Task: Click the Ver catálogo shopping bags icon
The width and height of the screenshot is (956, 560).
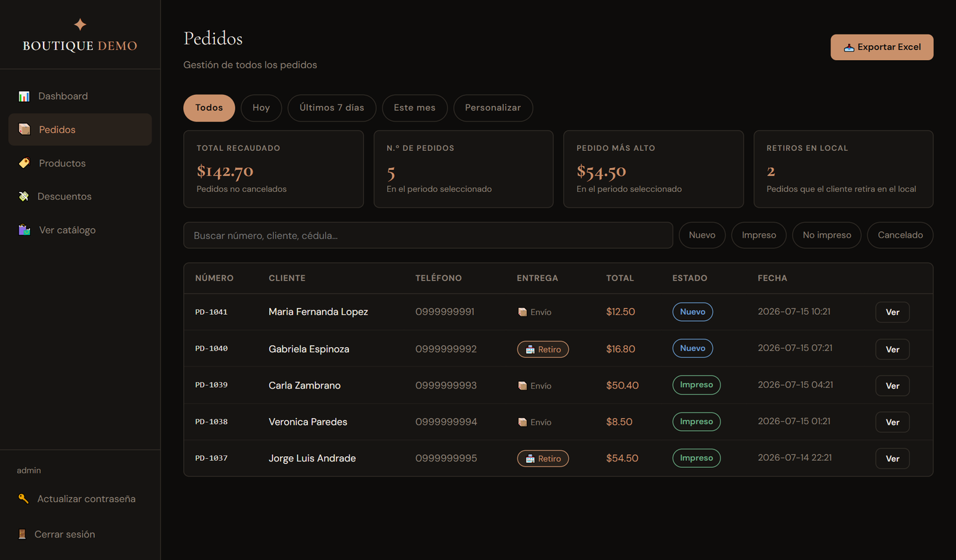Action: coord(25,230)
